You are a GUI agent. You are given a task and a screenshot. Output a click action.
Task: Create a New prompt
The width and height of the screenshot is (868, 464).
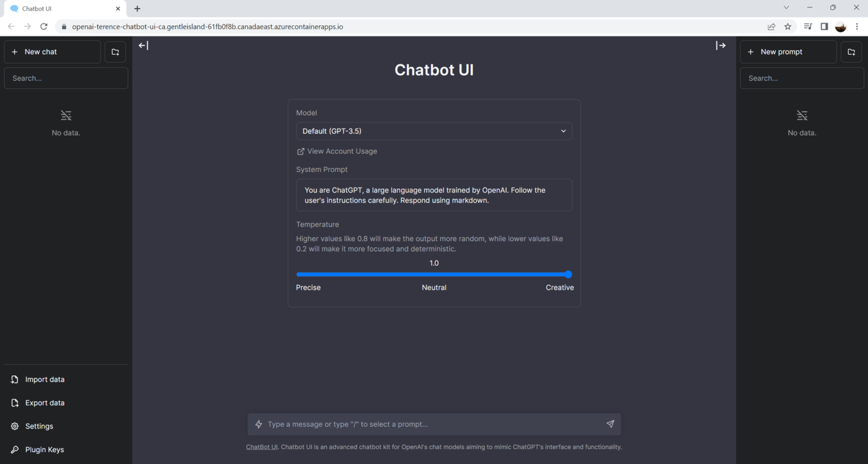788,51
